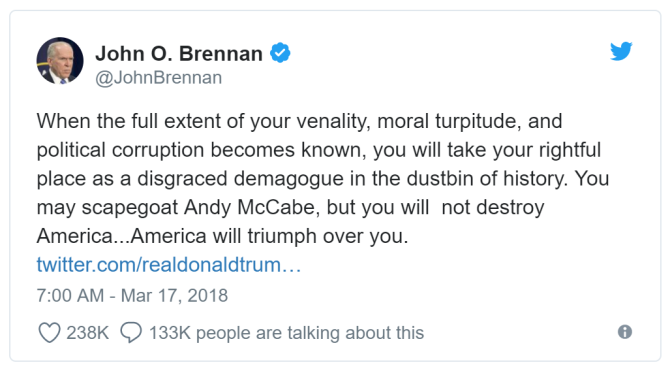Click the Twitter bird logo
This screenshot has height=369, width=670.
[621, 51]
